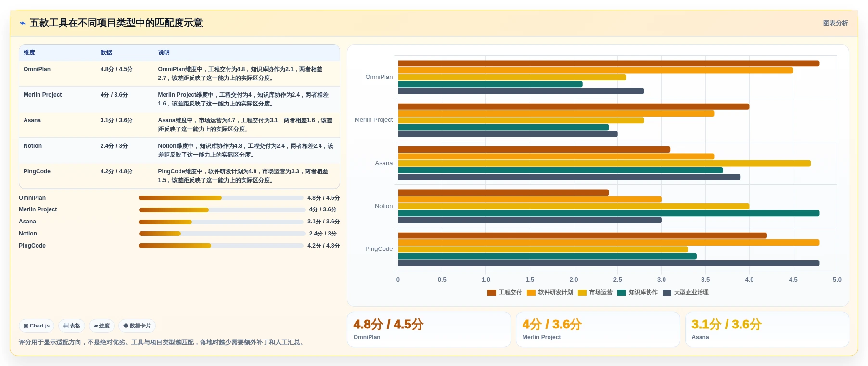
Task: Toggle 软件研发计划 legend swatch
Action: coord(531,293)
